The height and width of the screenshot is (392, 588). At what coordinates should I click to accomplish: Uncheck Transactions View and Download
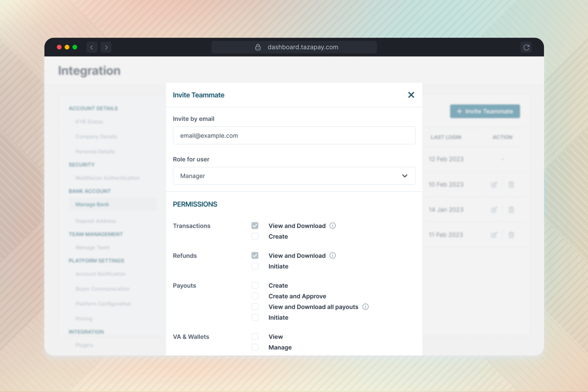255,226
